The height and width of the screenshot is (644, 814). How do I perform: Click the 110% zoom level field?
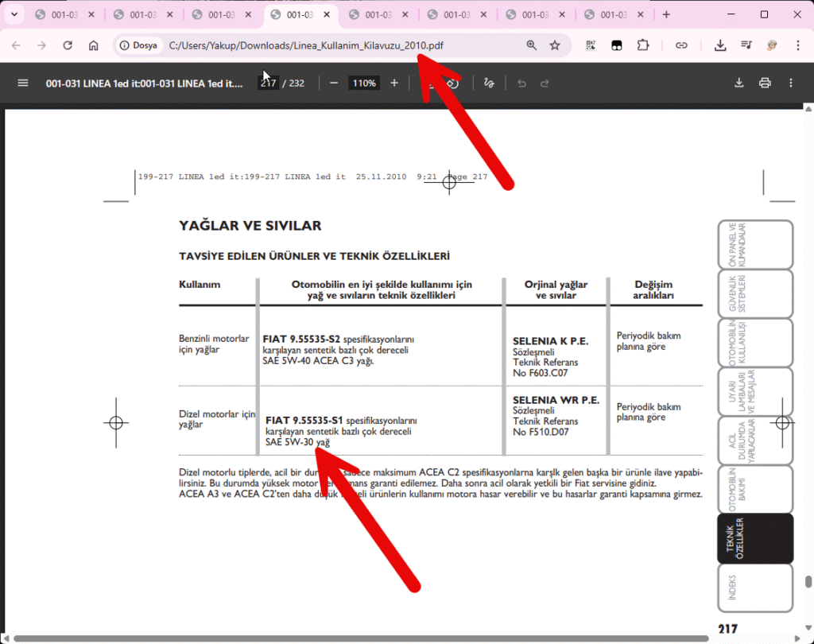[x=364, y=83]
